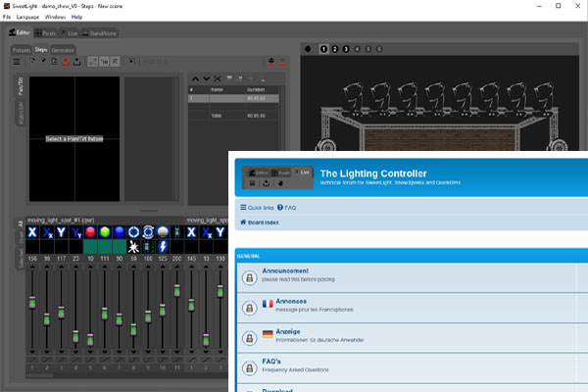Select the strobe lightning bolt icon
The image size is (588, 392).
[x=162, y=247]
